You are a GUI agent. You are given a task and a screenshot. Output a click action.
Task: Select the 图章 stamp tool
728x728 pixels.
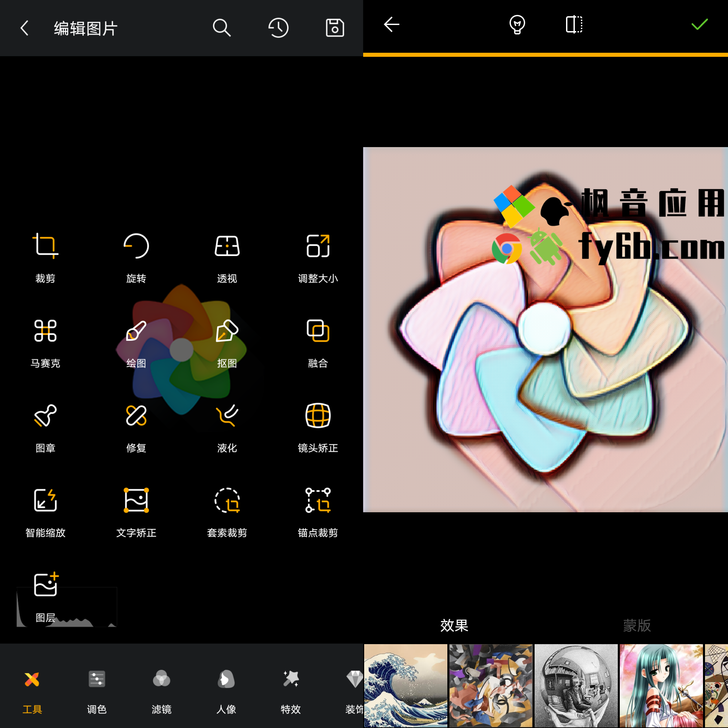45,428
